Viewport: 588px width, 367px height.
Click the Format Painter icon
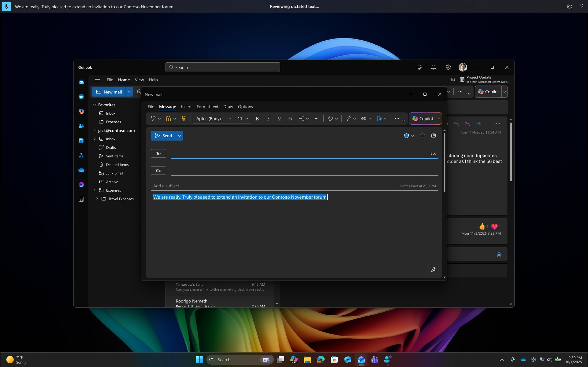click(x=184, y=119)
